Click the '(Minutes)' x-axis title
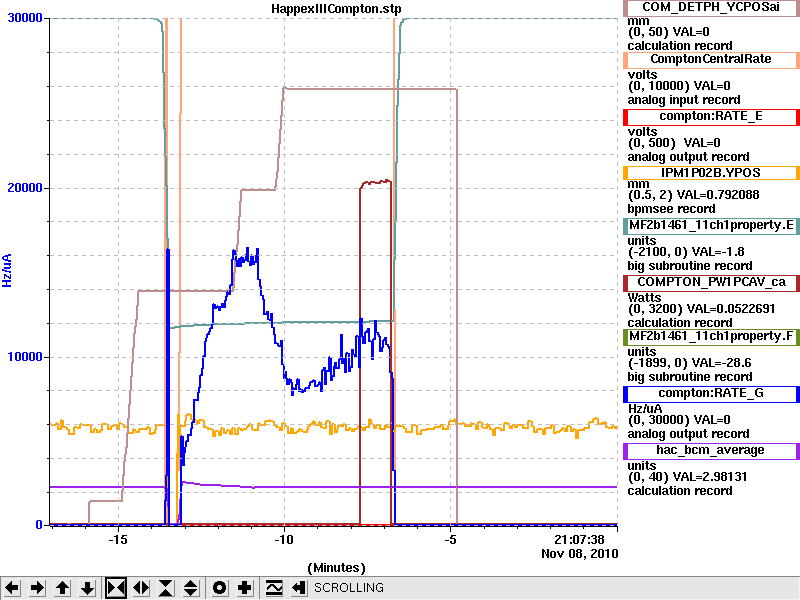 coord(336,568)
